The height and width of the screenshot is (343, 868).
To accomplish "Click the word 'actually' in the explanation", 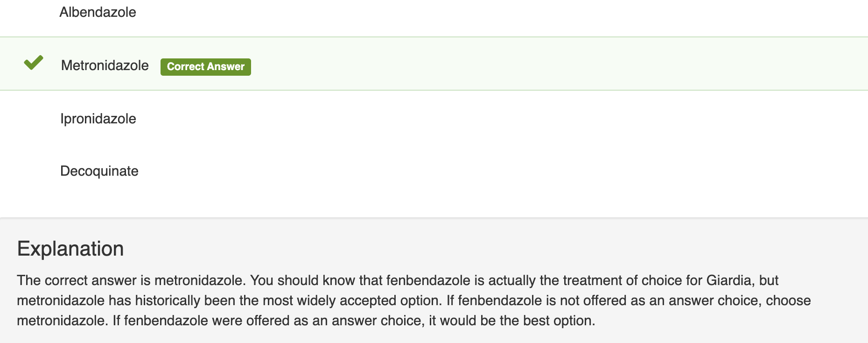I will point(511,280).
